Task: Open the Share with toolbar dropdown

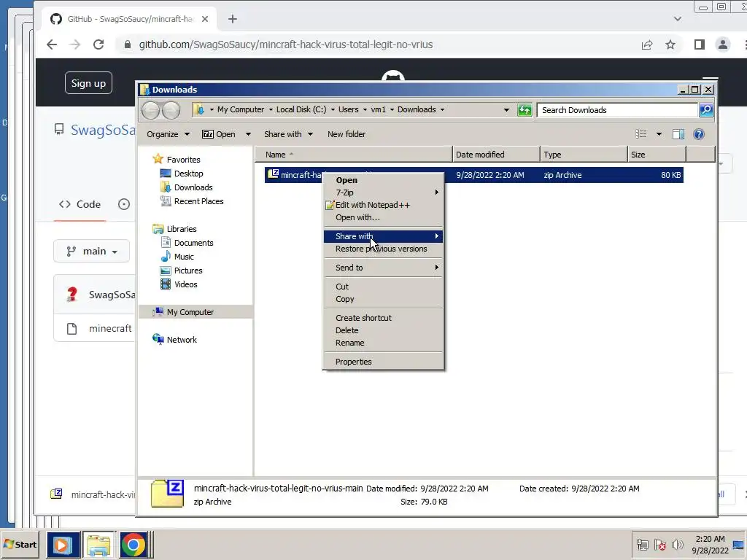Action: pos(289,134)
